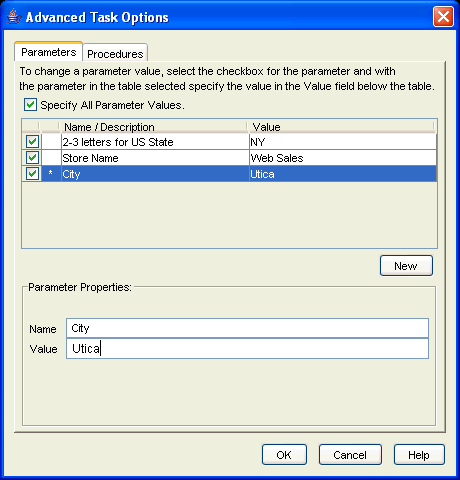Click the Web Sales value cell
This screenshot has width=460, height=480.
tap(343, 158)
